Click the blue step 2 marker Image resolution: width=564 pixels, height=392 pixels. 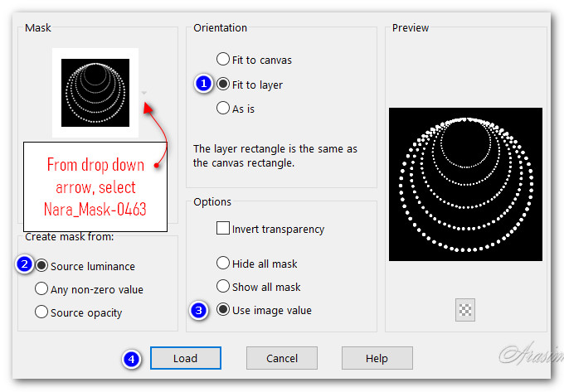(25, 265)
